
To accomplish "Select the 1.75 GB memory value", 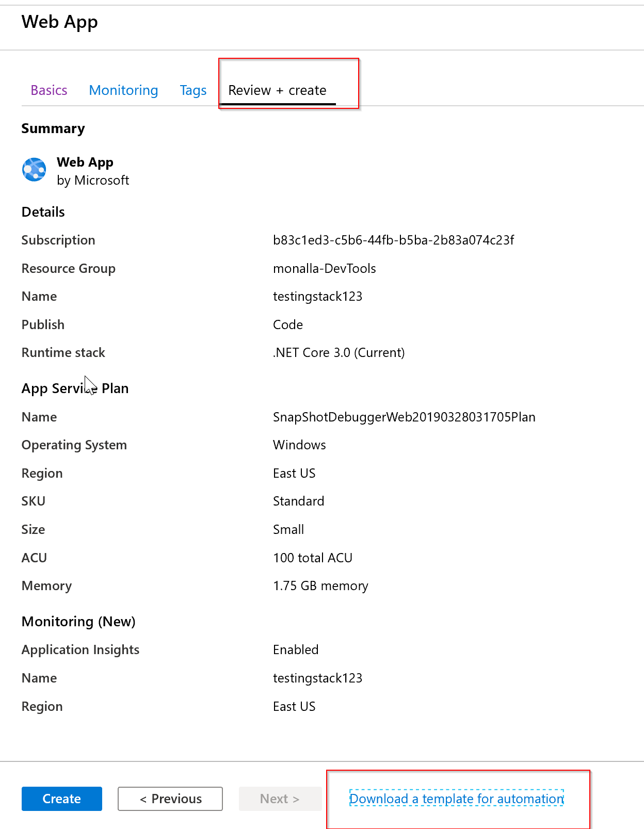I will (x=320, y=586).
